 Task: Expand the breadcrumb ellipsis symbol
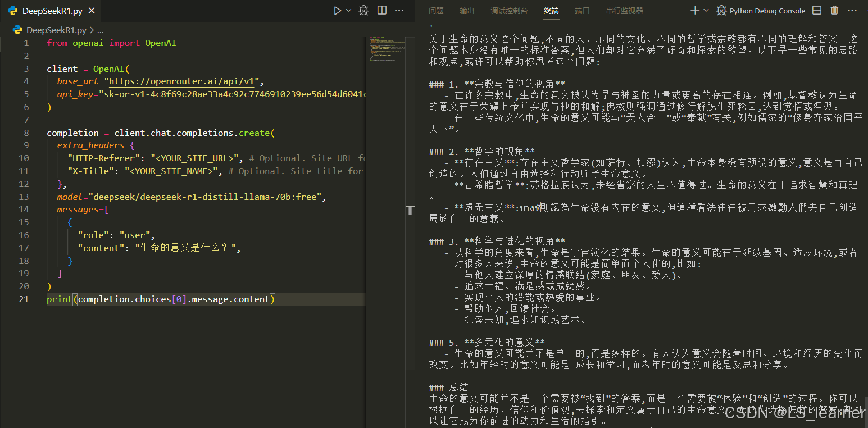click(x=101, y=30)
